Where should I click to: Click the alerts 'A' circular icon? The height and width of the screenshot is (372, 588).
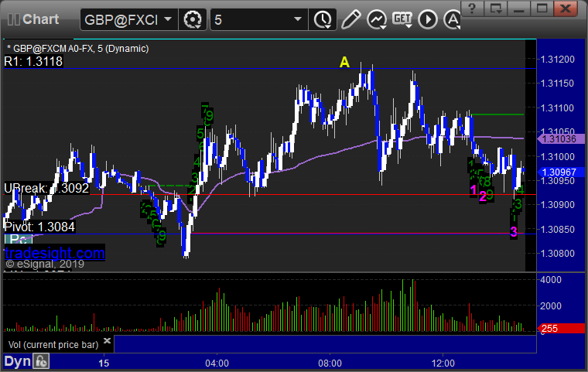pyautogui.click(x=452, y=19)
